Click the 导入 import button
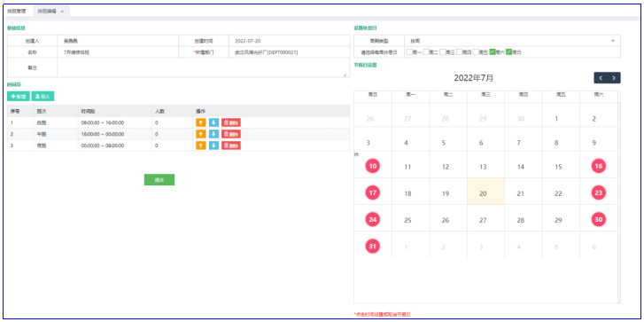 tap(43, 97)
